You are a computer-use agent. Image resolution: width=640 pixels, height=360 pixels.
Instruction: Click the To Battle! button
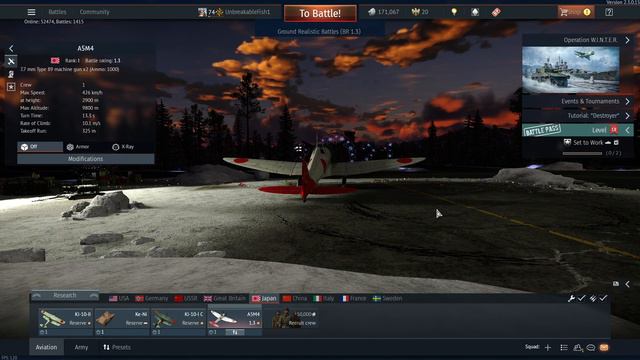(x=320, y=13)
